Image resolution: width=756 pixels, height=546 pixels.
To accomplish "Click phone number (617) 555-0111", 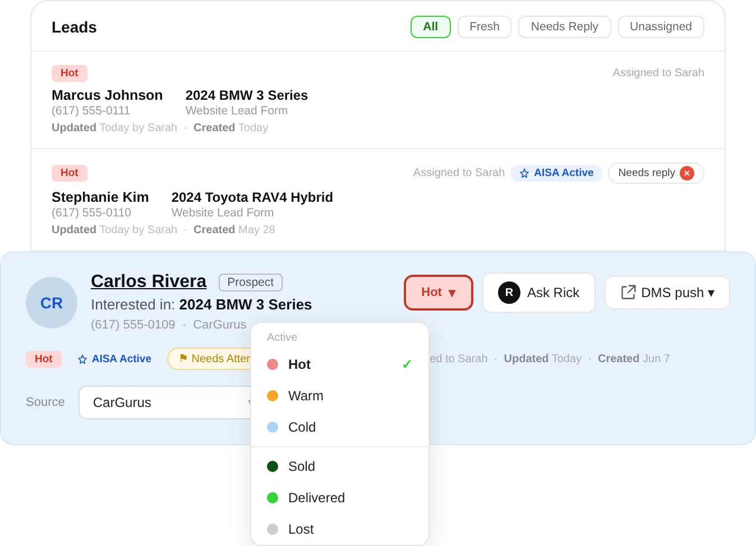I will coord(91,111).
